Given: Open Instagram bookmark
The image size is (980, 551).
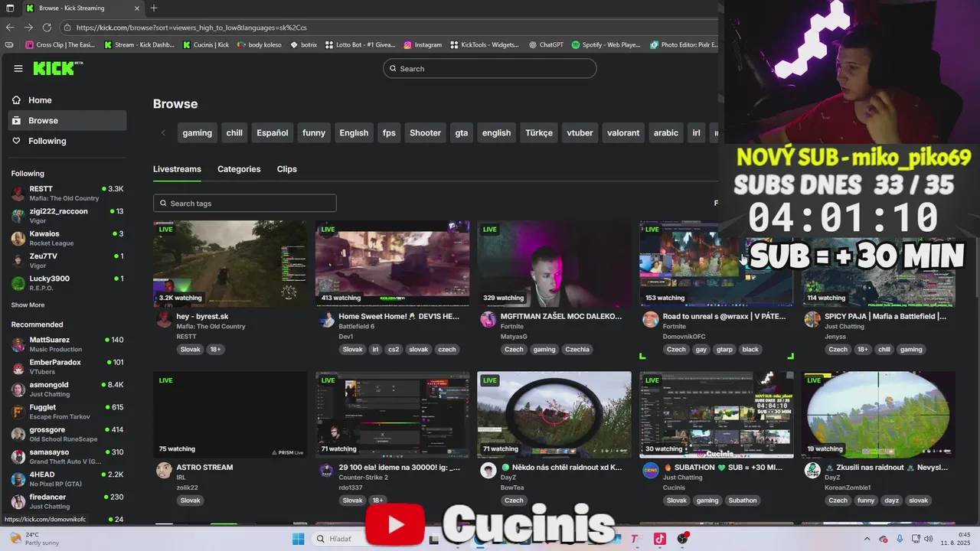Looking at the screenshot, I should pos(423,44).
